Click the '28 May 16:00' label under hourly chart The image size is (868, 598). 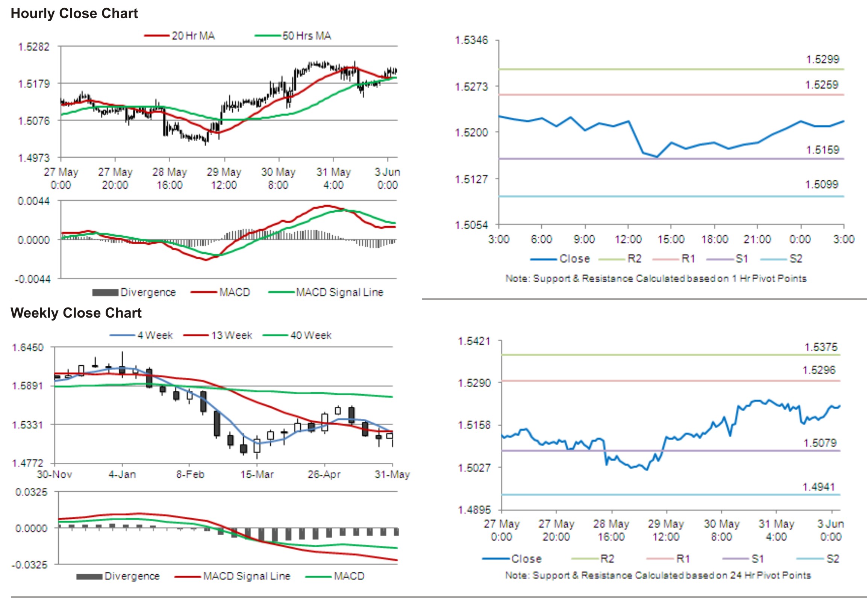tap(170, 178)
